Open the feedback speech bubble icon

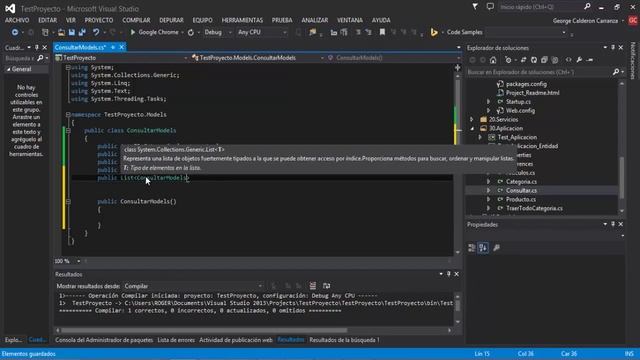(x=490, y=7)
